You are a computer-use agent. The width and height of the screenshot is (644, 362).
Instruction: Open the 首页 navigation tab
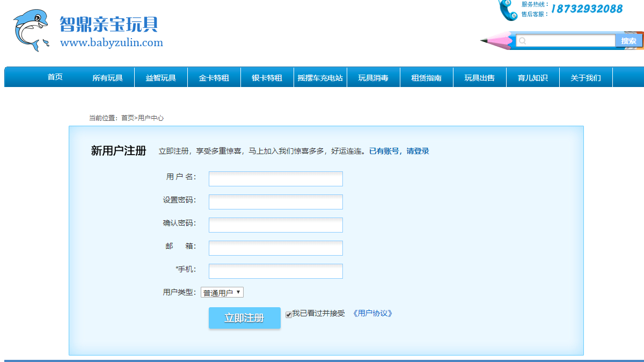click(55, 77)
